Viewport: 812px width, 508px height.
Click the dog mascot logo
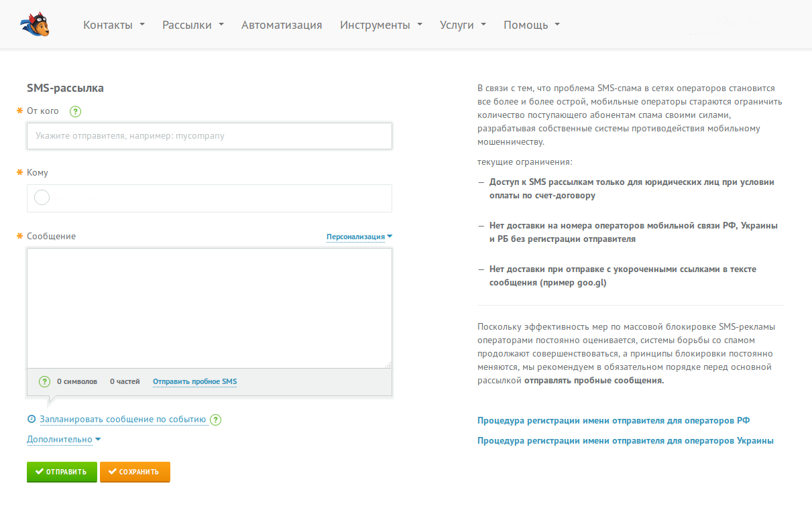(x=35, y=25)
